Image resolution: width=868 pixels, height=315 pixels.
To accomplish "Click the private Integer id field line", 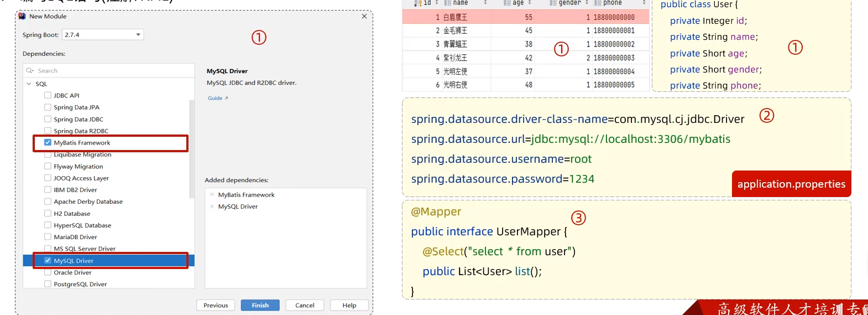I will (x=708, y=20).
